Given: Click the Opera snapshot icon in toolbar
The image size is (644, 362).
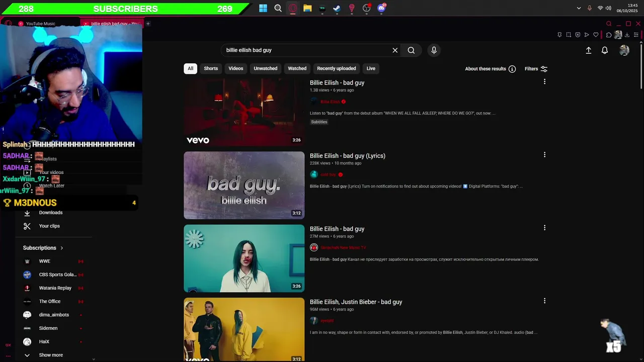Looking at the screenshot, I should tap(569, 35).
